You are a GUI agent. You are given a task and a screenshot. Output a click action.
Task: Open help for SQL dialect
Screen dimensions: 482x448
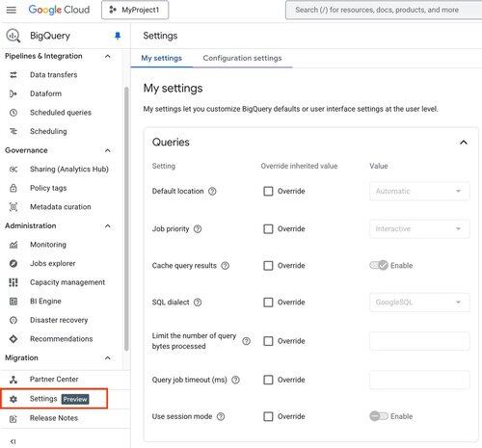click(x=198, y=303)
